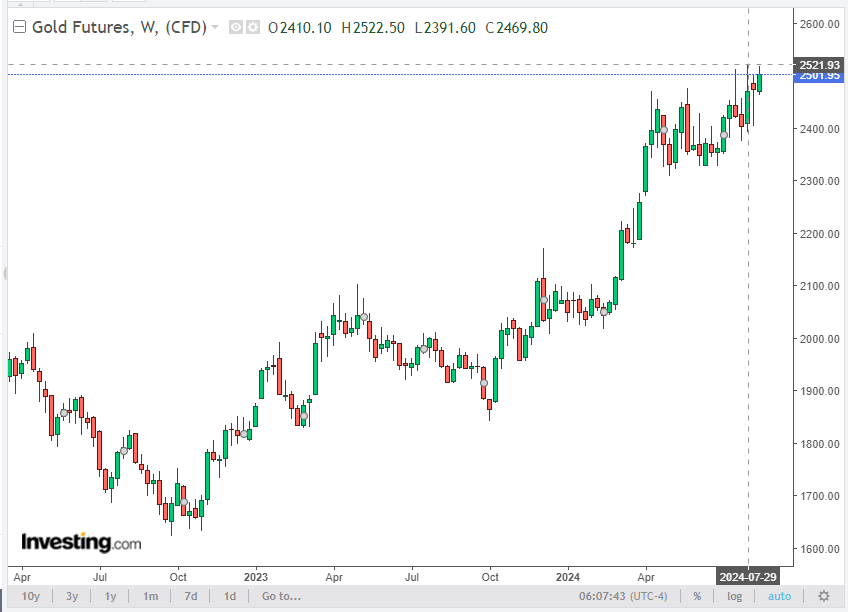Image resolution: width=848 pixels, height=612 pixels.
Task: Click the 2024 label on time axis
Action: 568,577
